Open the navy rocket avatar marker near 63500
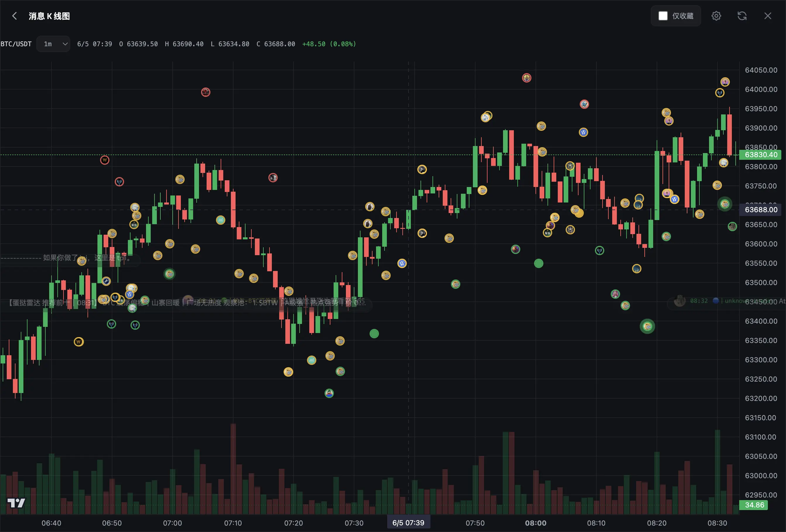Viewport: 786px width, 532px height. 106,281
